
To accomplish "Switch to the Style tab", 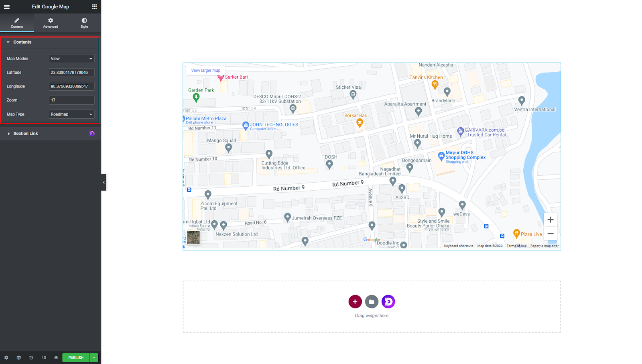I will (84, 23).
